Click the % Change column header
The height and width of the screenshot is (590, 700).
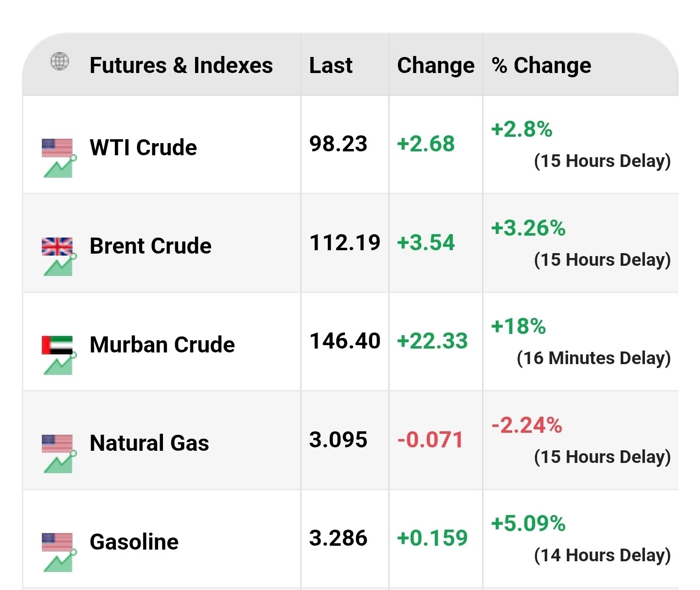pos(541,65)
